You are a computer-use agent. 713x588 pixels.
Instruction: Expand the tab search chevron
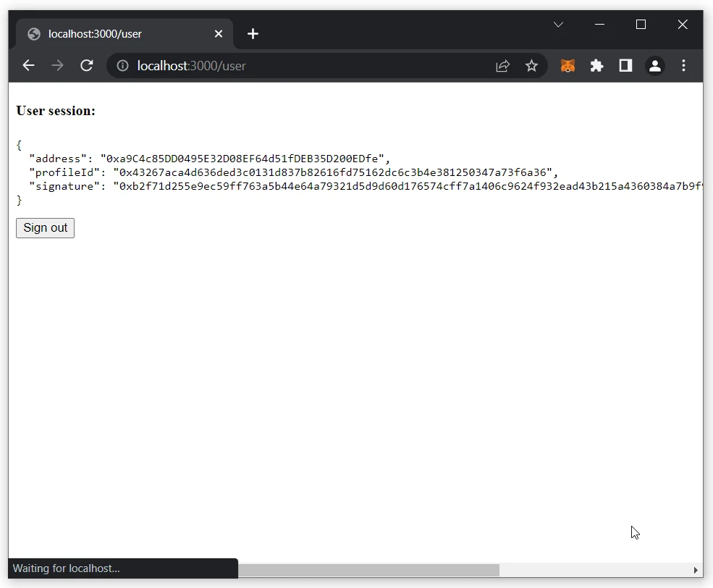558,25
